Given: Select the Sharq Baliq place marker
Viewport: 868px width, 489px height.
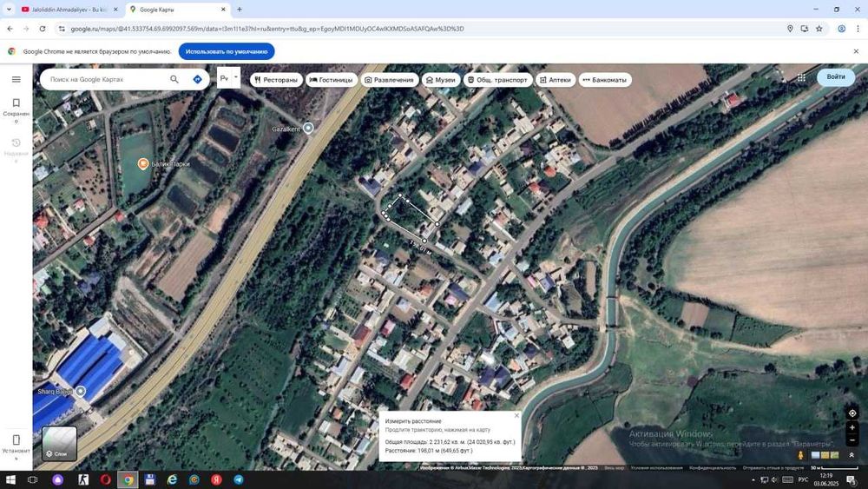Looking at the screenshot, I should 80,391.
